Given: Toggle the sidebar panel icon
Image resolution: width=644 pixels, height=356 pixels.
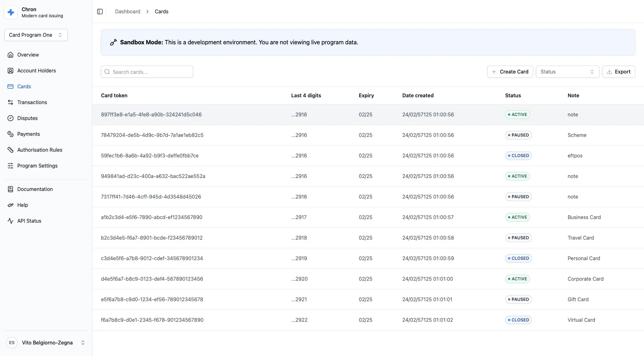Looking at the screenshot, I should [x=100, y=12].
